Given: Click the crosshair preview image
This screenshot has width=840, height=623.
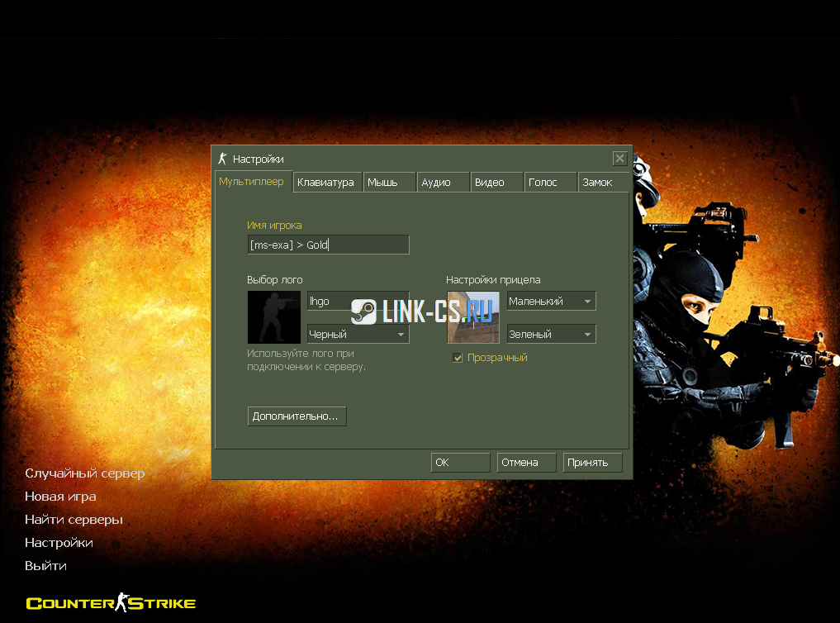Looking at the screenshot, I should click(473, 317).
